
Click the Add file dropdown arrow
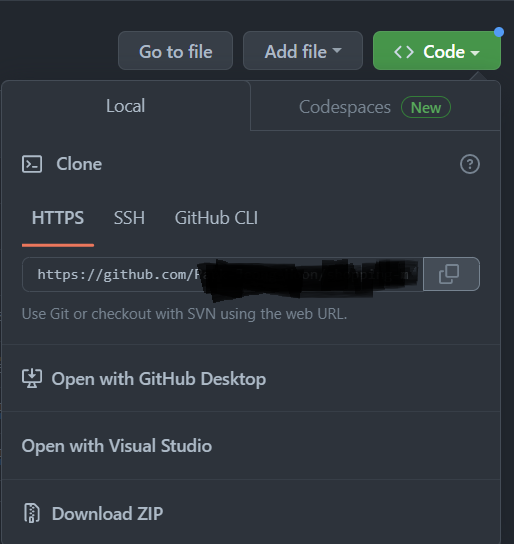(337, 51)
